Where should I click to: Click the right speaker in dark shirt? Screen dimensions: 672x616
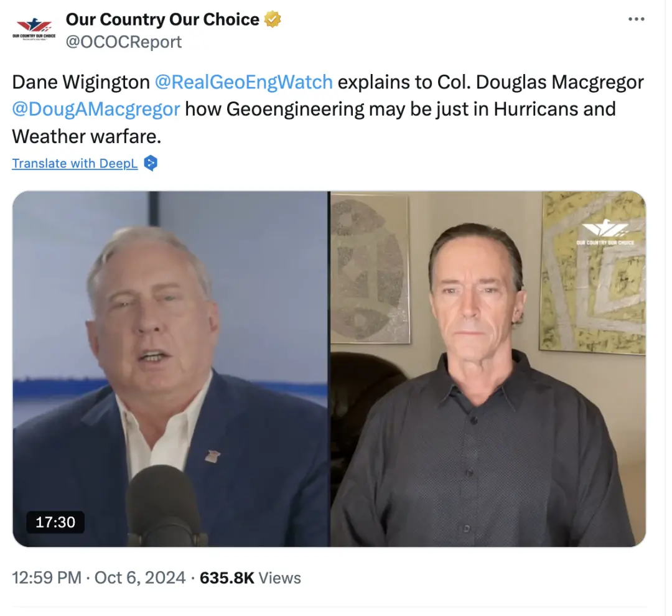(478, 386)
